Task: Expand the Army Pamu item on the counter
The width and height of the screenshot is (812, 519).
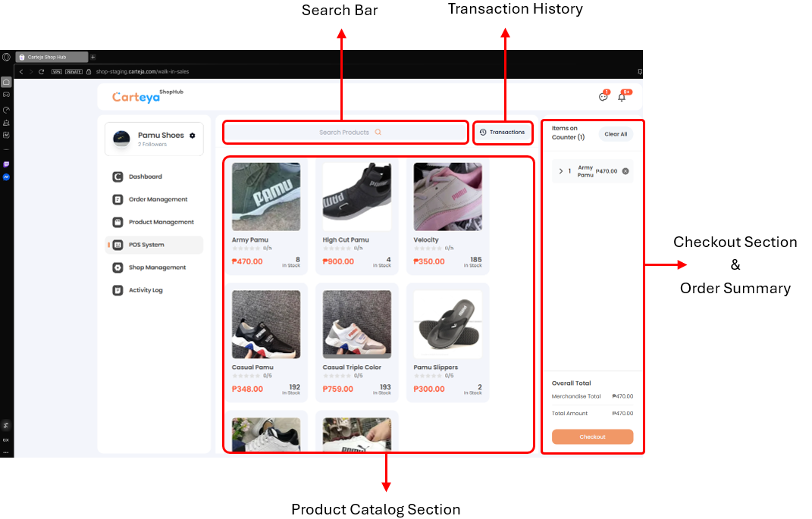Action: coord(561,171)
